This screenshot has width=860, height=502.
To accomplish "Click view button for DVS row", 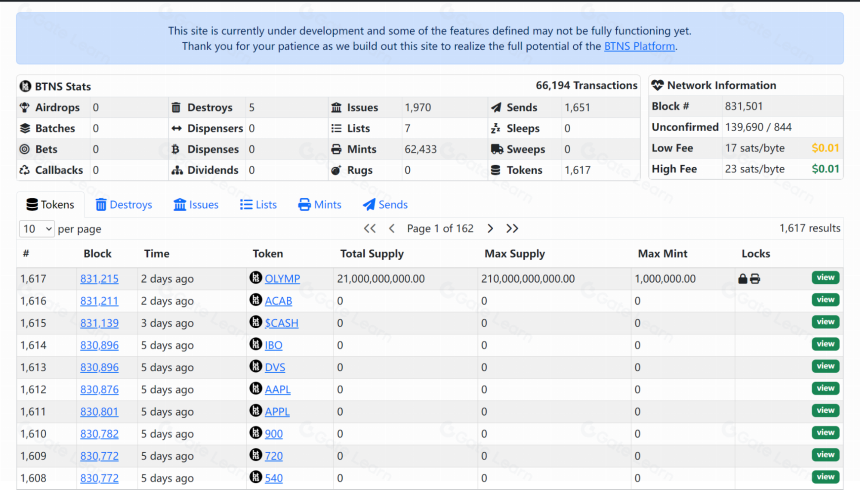I will [x=825, y=366].
